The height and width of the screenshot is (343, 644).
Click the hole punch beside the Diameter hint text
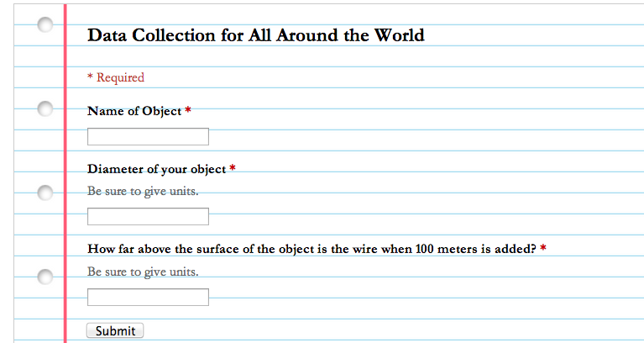(x=45, y=193)
